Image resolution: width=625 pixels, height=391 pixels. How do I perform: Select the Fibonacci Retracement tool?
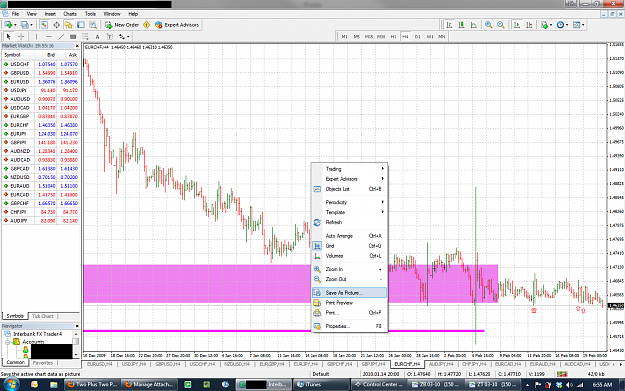(85, 37)
